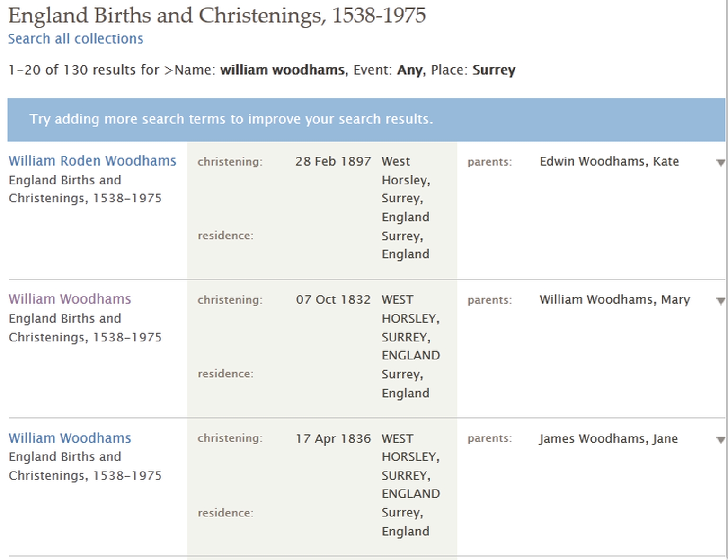Click the parents names James Woodhams, Jane
728x560 pixels.
click(608, 438)
